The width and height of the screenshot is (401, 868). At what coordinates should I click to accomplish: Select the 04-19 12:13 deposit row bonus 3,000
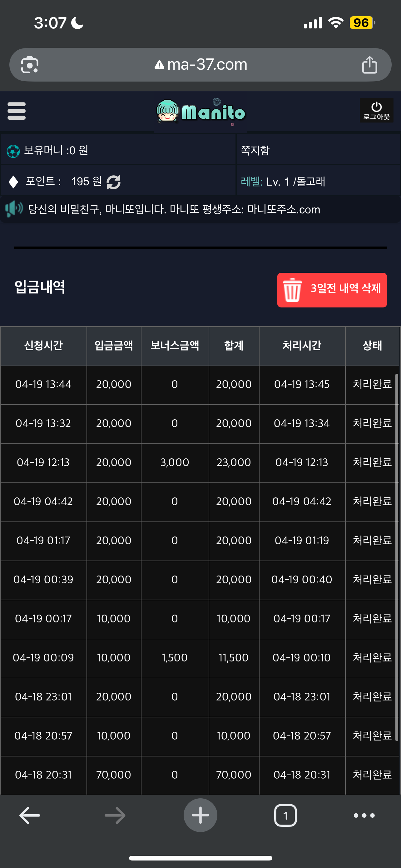(x=175, y=462)
